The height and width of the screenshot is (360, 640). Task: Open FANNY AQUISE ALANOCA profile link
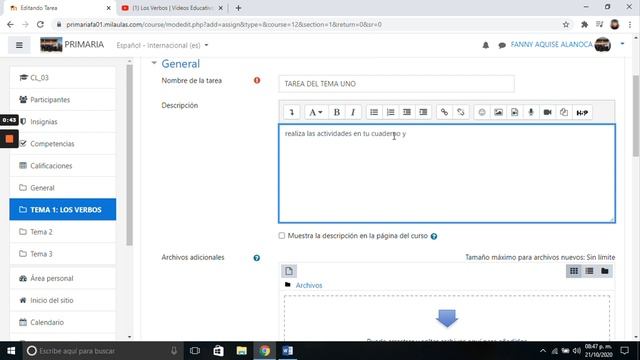(x=551, y=44)
